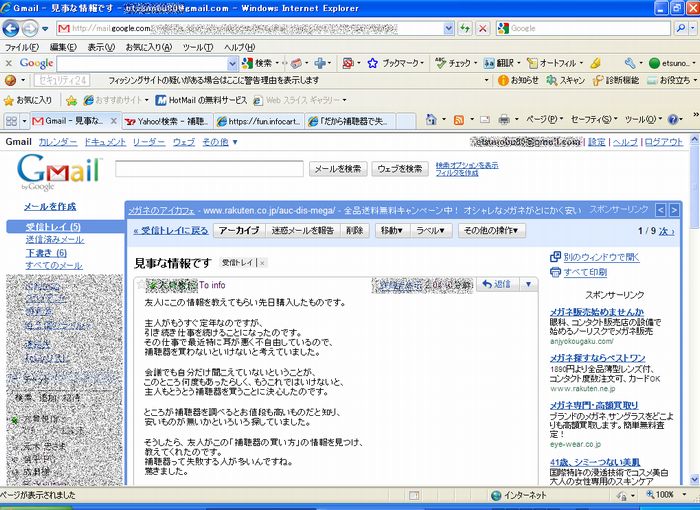Click the Gmail search input field
The image size is (700, 510).
209,169
